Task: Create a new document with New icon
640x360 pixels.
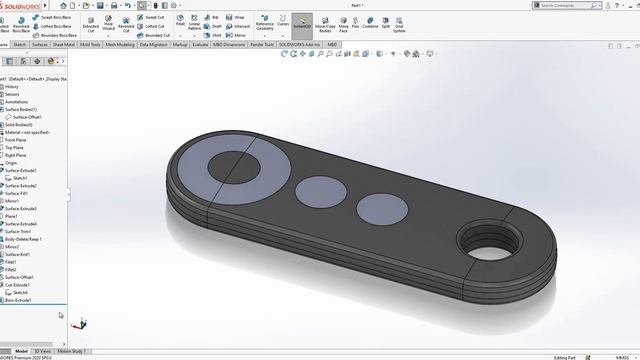Action: (x=73, y=5)
